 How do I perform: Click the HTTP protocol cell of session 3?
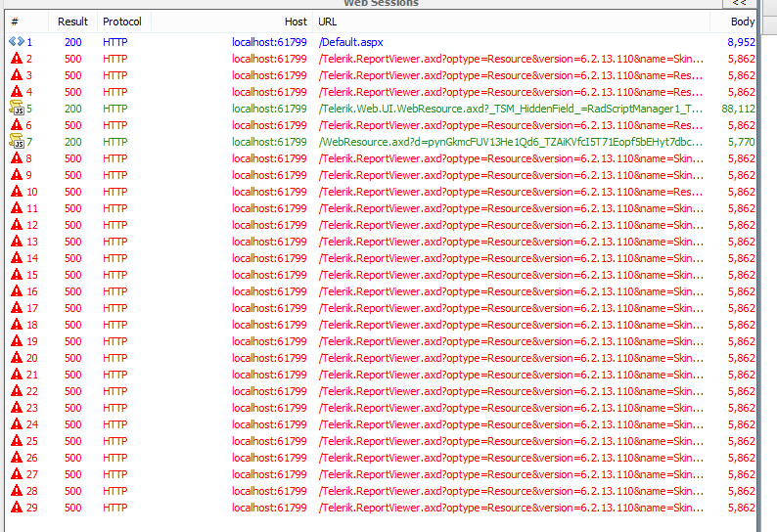point(114,75)
